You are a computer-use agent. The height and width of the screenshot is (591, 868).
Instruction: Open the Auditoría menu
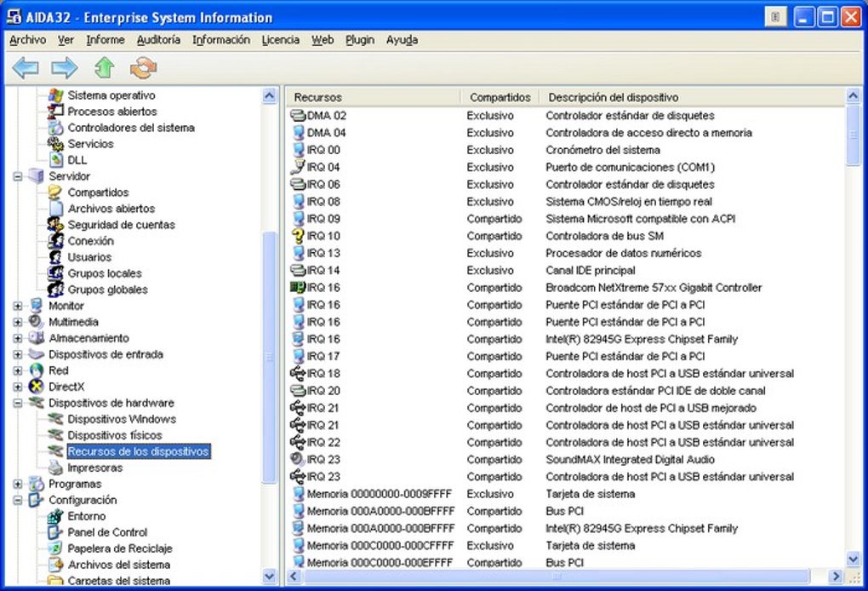point(158,40)
